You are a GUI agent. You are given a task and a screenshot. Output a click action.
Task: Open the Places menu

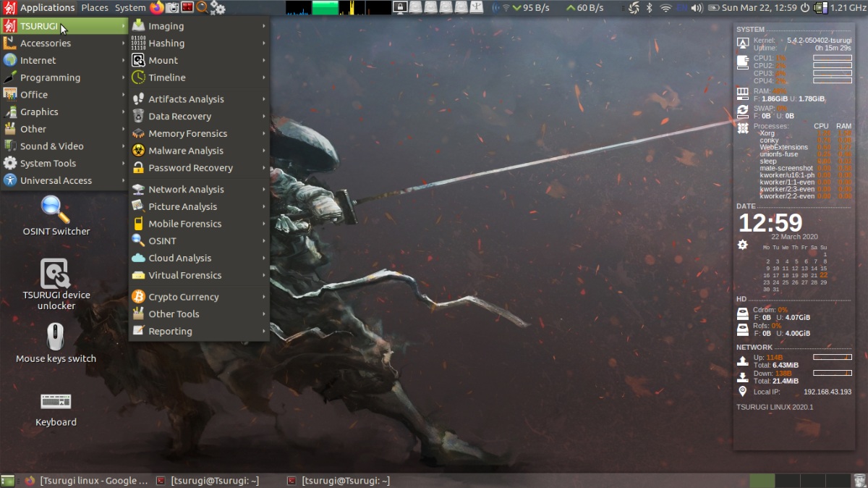click(95, 8)
